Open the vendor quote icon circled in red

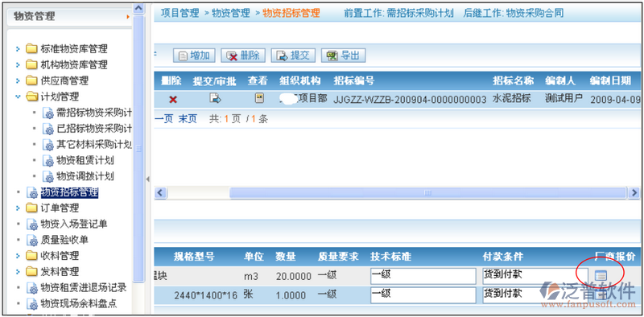[x=601, y=275]
